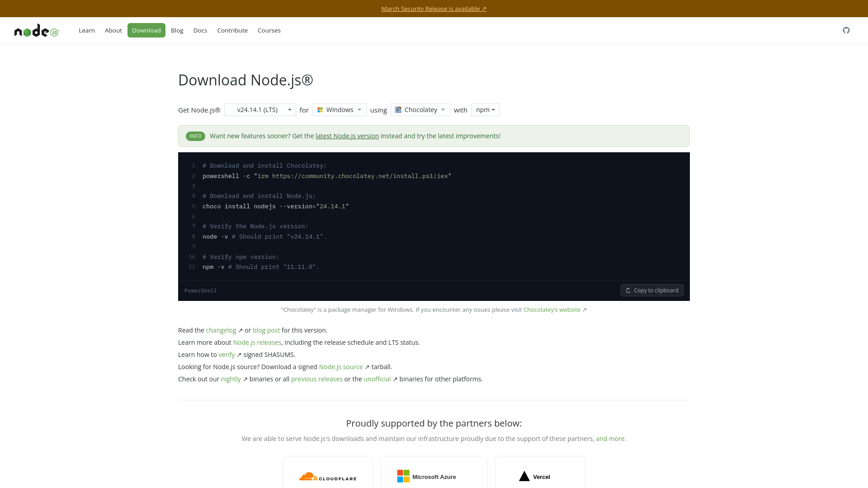The image size is (868, 488).
Task: Click the Chocolatey icon in installer selector
Action: click(398, 110)
